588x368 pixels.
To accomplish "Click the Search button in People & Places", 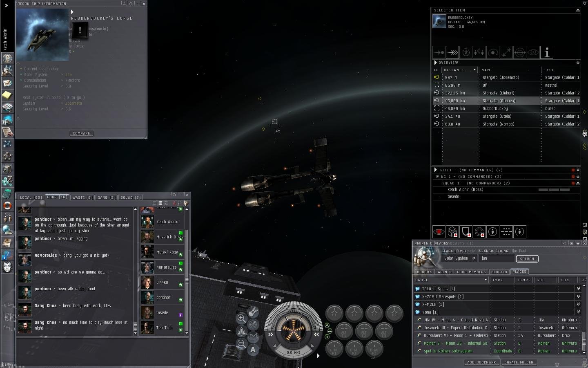I will pos(527,259).
